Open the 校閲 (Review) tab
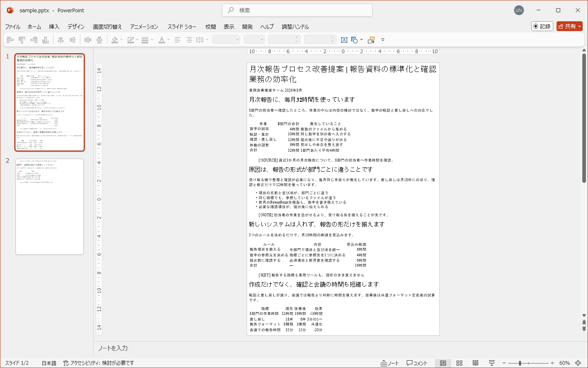This screenshot has height=368, width=588. tap(211, 27)
